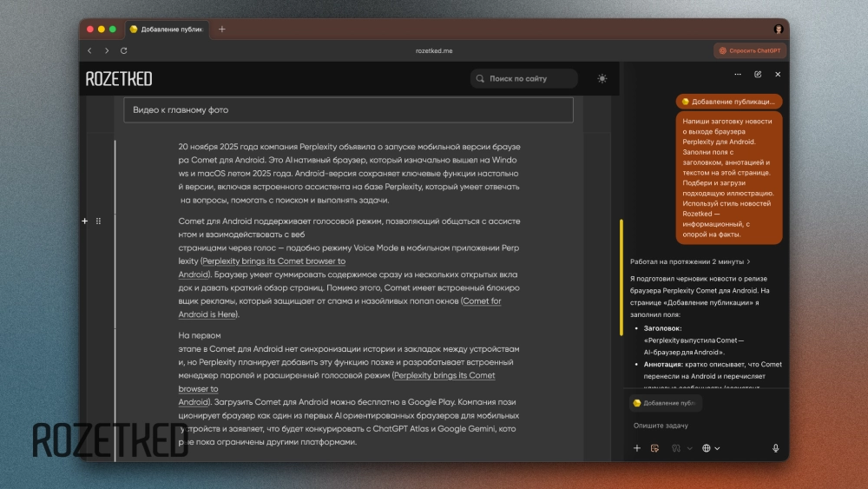Click the yellow sidebar scrollbar
The image size is (868, 489).
coord(621,278)
